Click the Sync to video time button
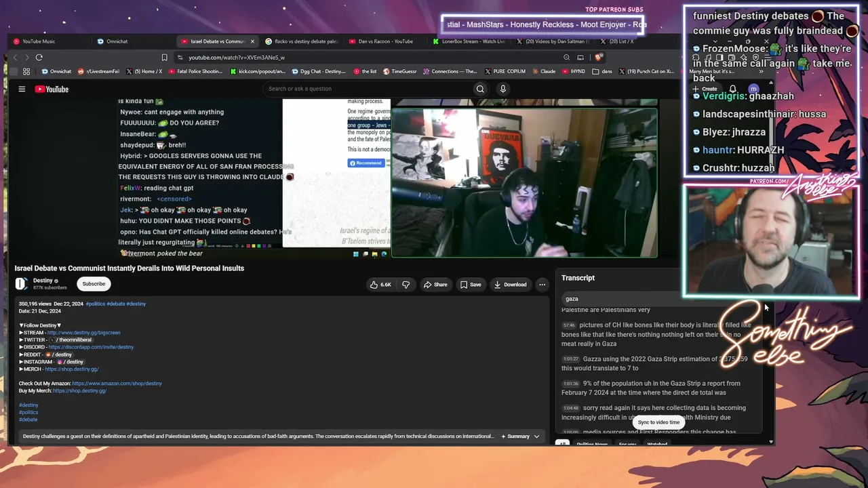868x488 pixels. click(x=658, y=422)
